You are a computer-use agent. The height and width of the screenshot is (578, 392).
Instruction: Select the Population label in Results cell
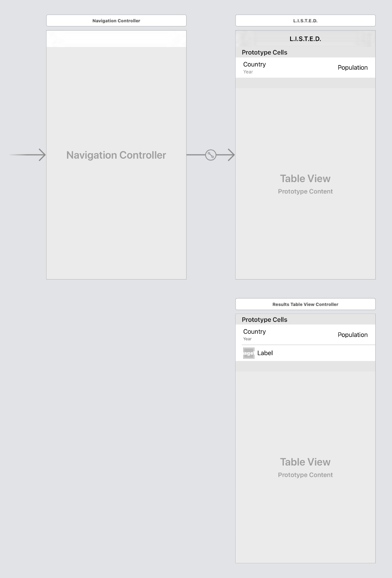click(x=353, y=335)
